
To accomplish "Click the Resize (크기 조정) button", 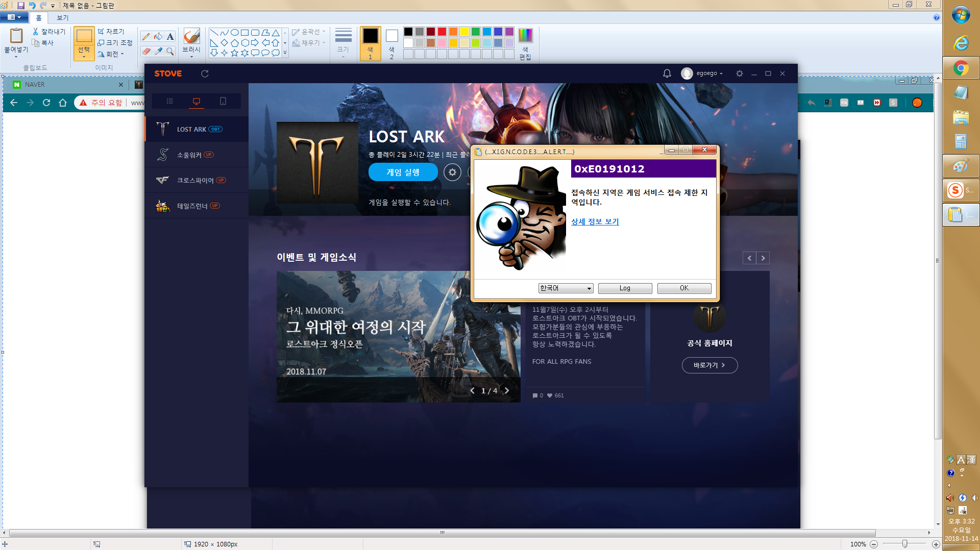I will [115, 43].
